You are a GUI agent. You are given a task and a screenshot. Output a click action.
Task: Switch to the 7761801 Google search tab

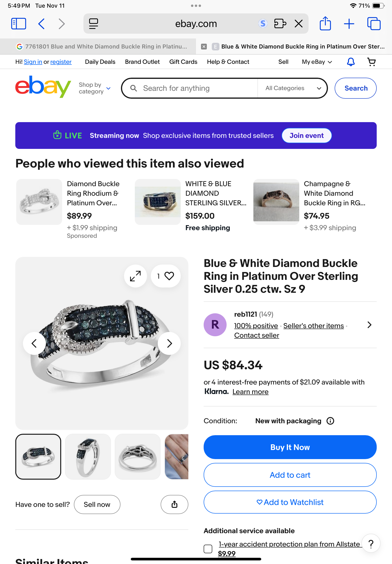(x=102, y=46)
